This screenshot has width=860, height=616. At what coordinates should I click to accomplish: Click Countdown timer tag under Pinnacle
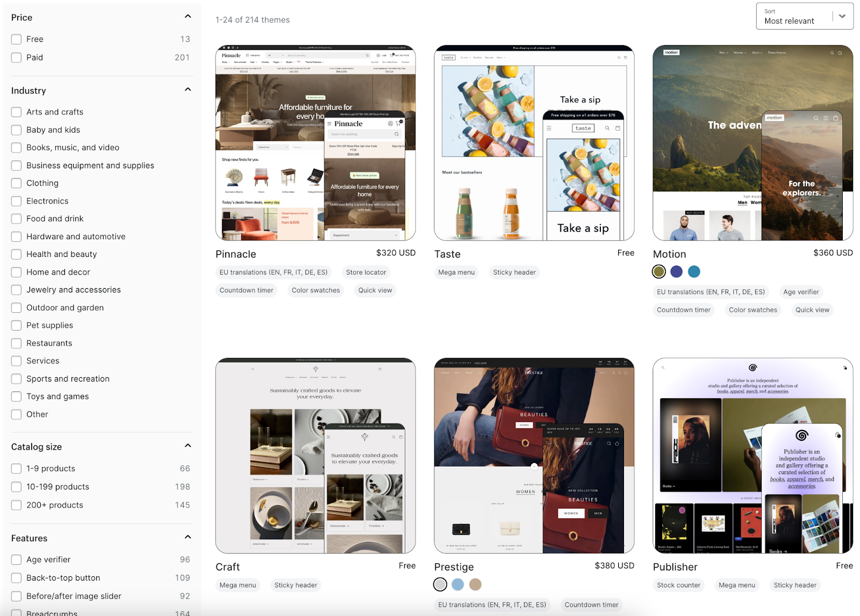pyautogui.click(x=246, y=290)
